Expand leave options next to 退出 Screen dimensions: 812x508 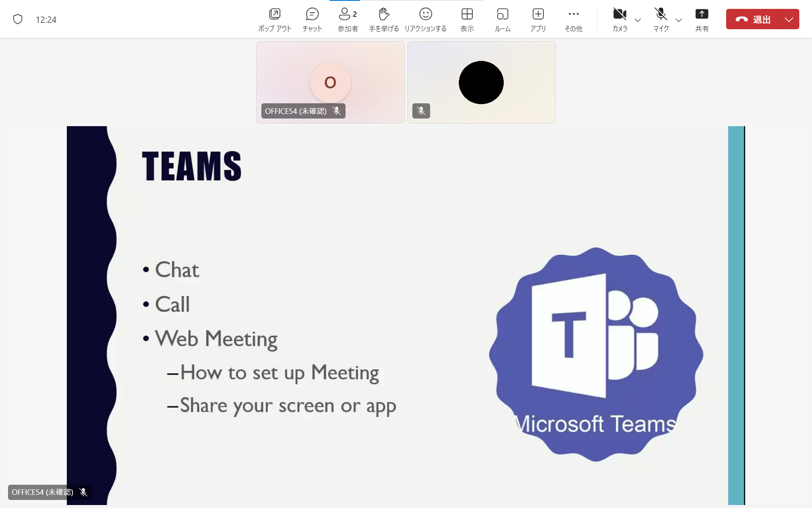pos(789,19)
